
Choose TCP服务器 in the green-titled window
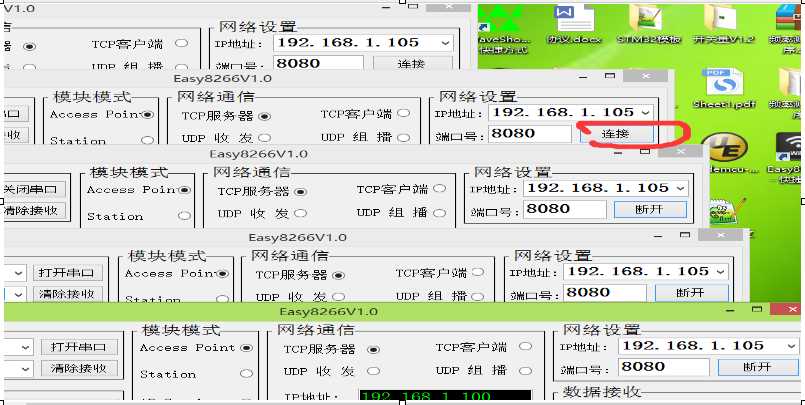tap(373, 350)
